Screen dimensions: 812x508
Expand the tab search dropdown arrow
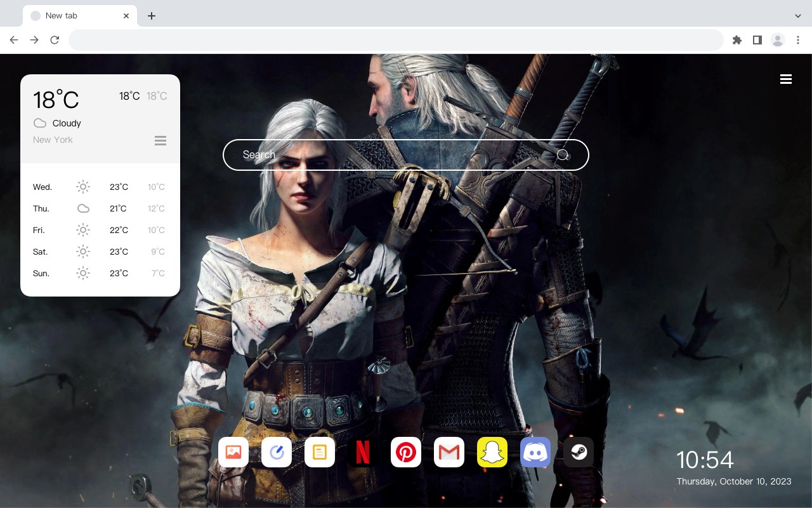coord(798,16)
